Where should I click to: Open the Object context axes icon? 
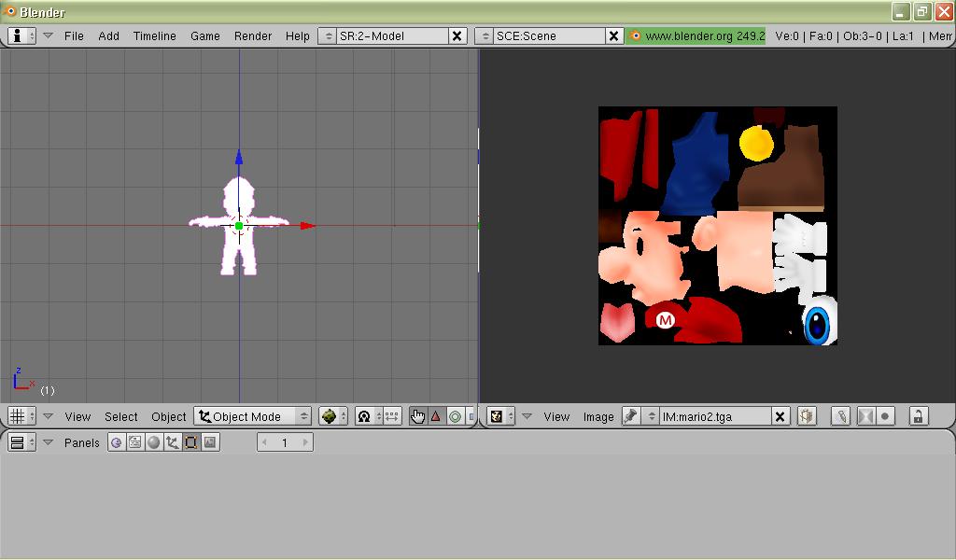[173, 442]
